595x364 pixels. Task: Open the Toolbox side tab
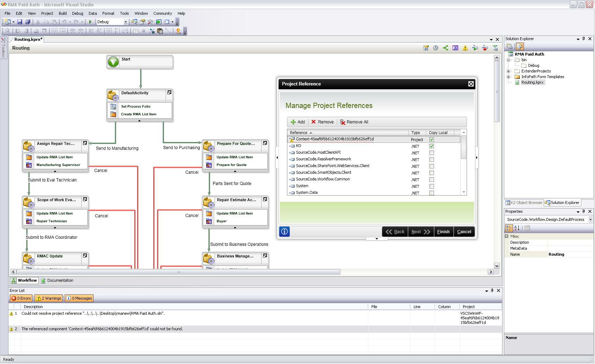click(x=4, y=49)
